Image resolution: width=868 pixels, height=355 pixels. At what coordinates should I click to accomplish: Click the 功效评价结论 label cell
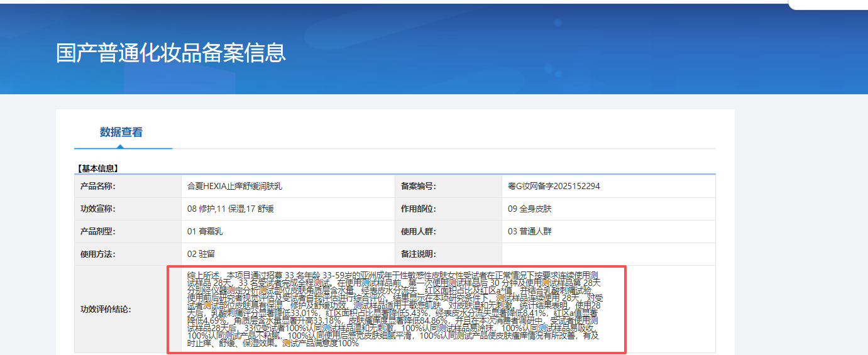click(106, 309)
